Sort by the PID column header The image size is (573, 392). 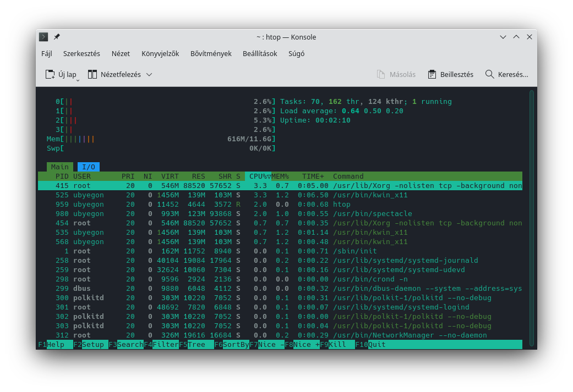[x=62, y=176]
